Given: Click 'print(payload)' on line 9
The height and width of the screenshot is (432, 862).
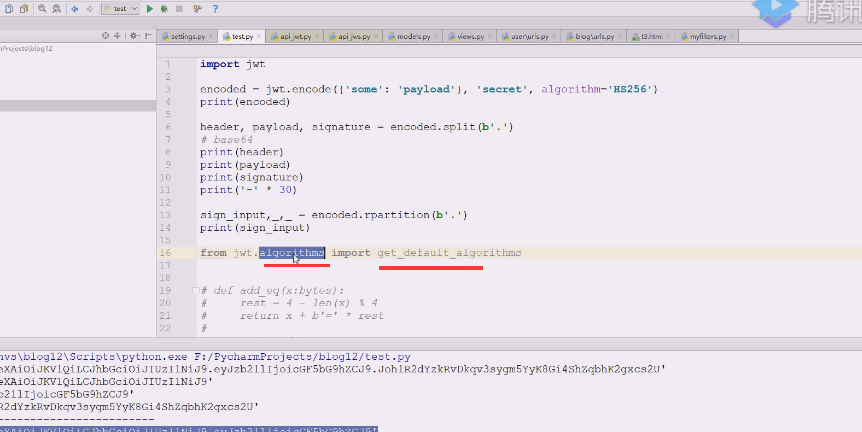Looking at the screenshot, I should coord(245,164).
